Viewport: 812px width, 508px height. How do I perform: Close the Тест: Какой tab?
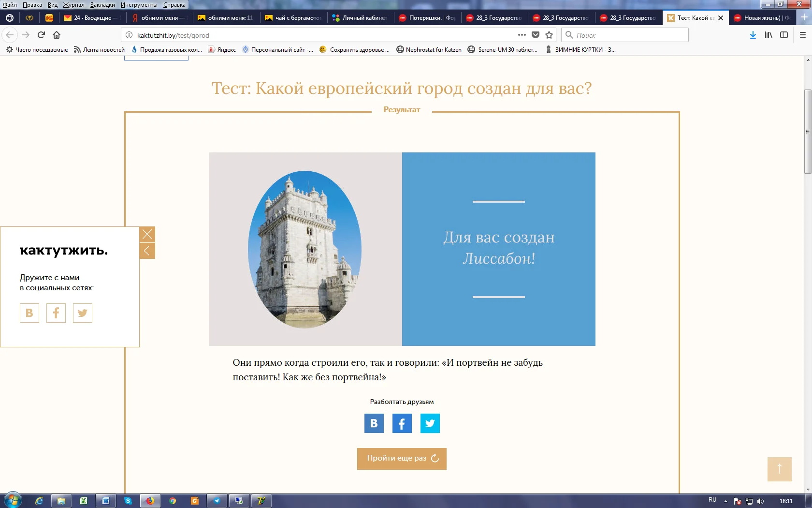click(x=721, y=18)
